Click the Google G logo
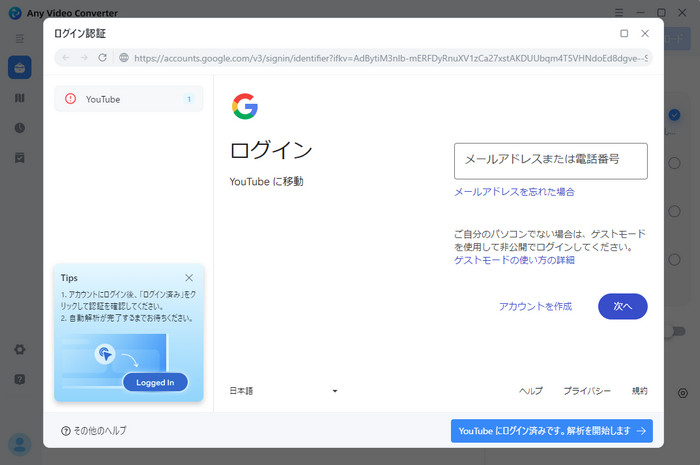Viewport: 700px width, 465px height. click(x=245, y=106)
